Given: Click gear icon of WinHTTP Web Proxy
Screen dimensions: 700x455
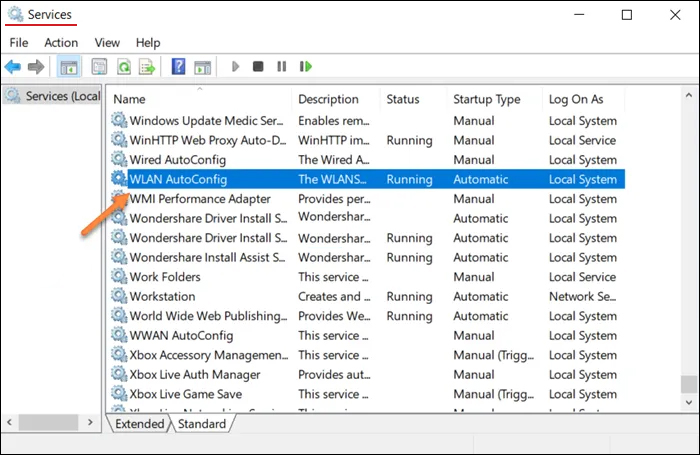Looking at the screenshot, I should coord(119,140).
